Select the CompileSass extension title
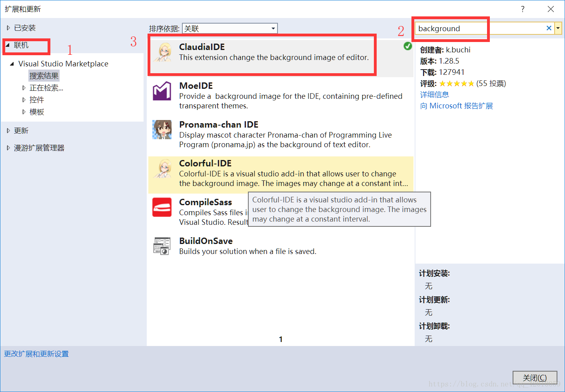This screenshot has height=392, width=565. pyautogui.click(x=206, y=202)
